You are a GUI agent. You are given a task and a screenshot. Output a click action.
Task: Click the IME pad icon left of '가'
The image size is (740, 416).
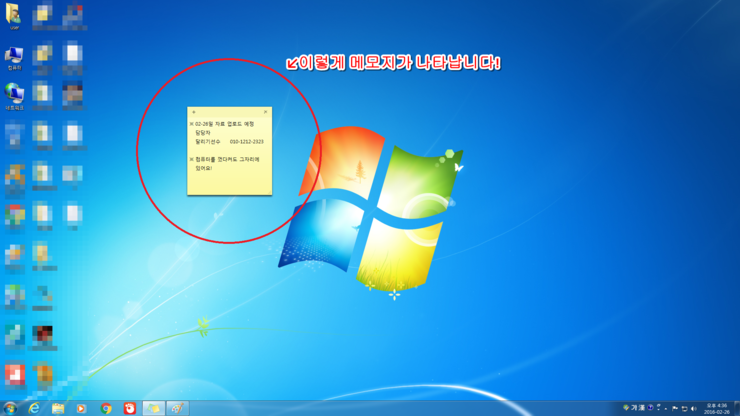pos(626,408)
